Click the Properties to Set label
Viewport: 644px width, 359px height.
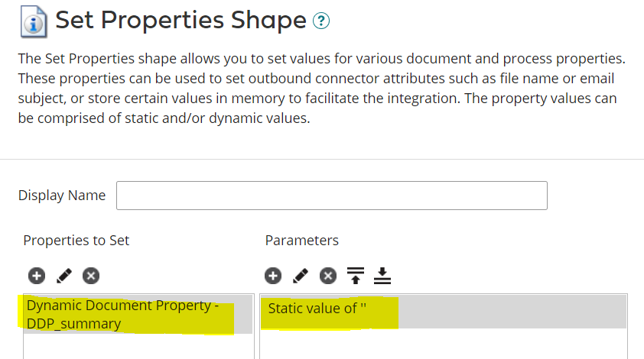(76, 241)
